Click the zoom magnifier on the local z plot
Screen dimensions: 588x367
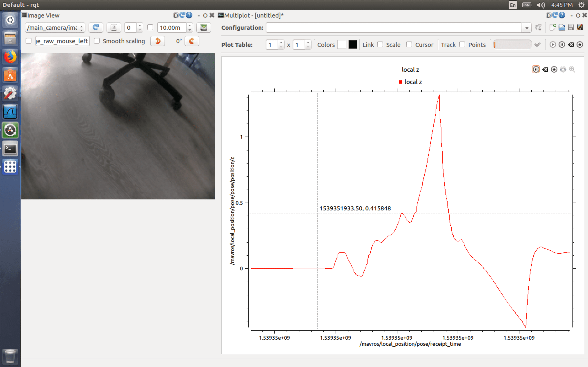pos(572,70)
